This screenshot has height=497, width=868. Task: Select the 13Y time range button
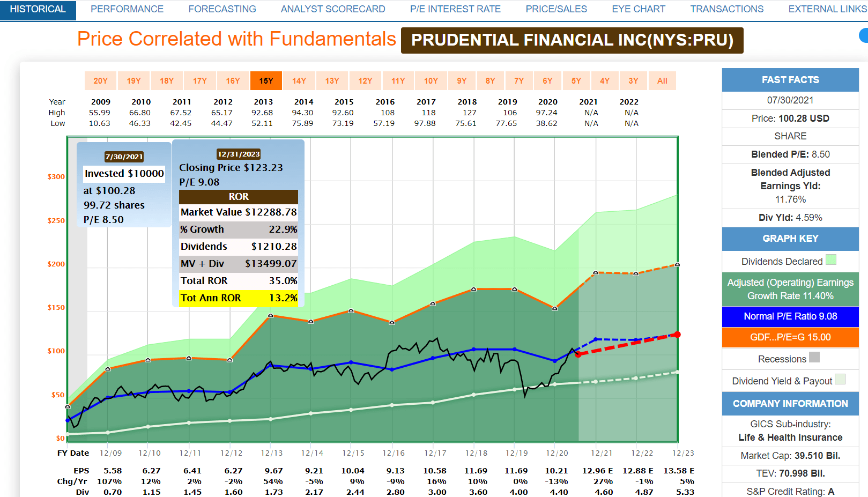point(332,81)
